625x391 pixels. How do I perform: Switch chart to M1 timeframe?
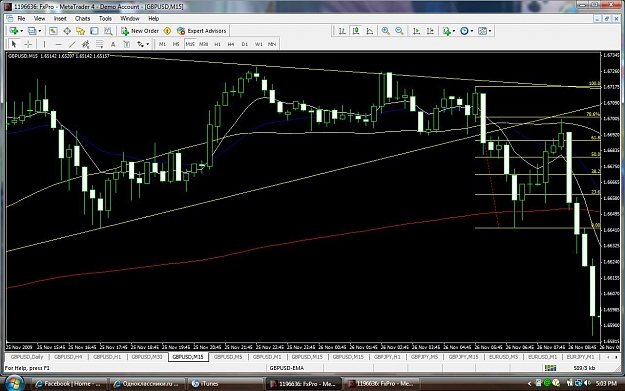click(162, 44)
